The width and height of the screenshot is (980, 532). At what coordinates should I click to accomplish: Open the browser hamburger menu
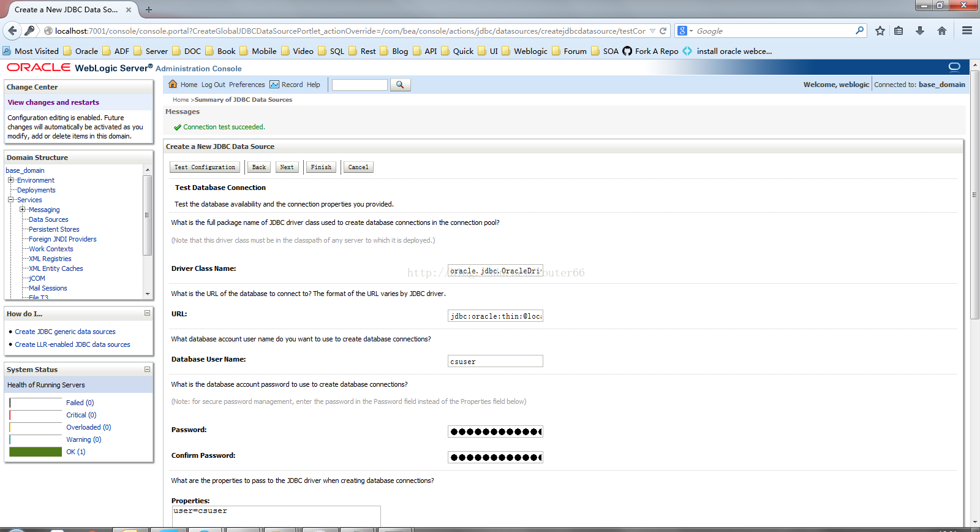coord(967,31)
